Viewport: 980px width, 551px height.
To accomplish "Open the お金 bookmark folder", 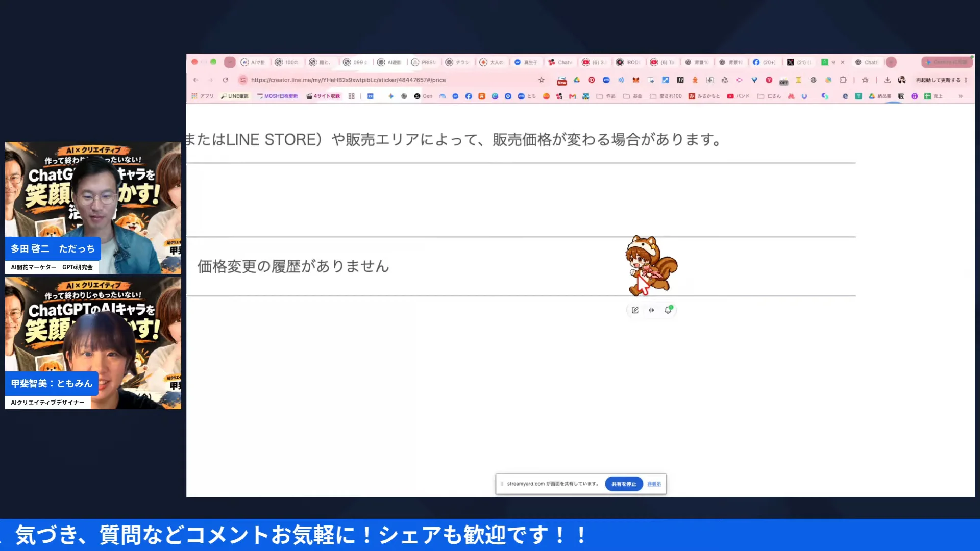I will 633,96.
